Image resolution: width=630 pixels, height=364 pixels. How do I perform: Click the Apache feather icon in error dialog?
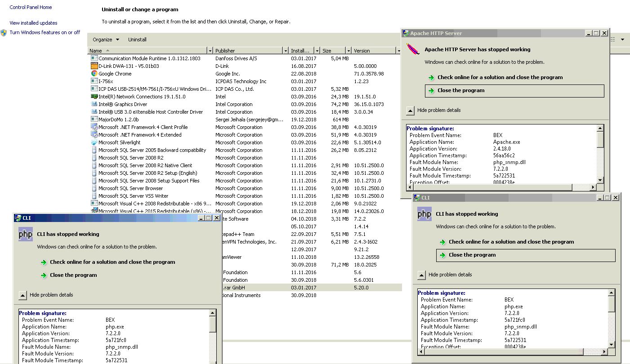point(413,49)
